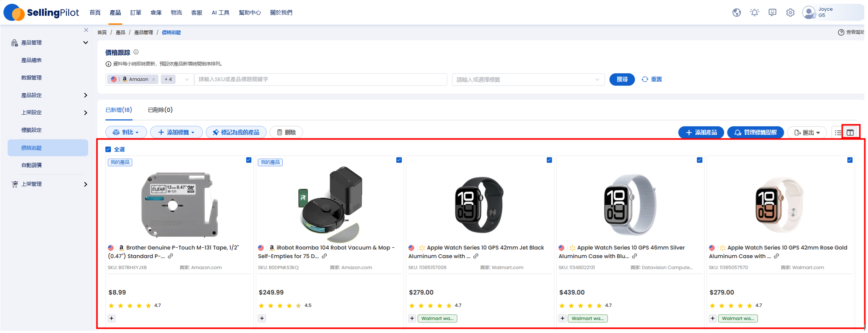This screenshot has width=868, height=333.
Task: Click the 添加產品 button
Action: pos(701,132)
